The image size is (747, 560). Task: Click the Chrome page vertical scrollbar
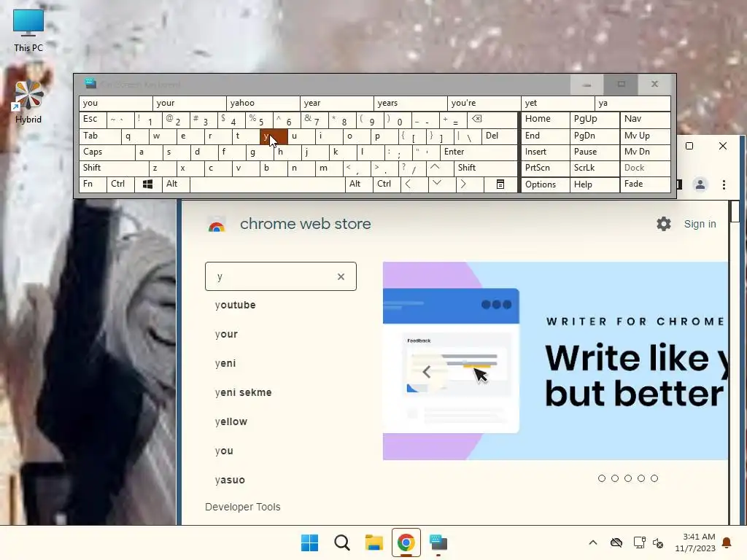(735, 362)
